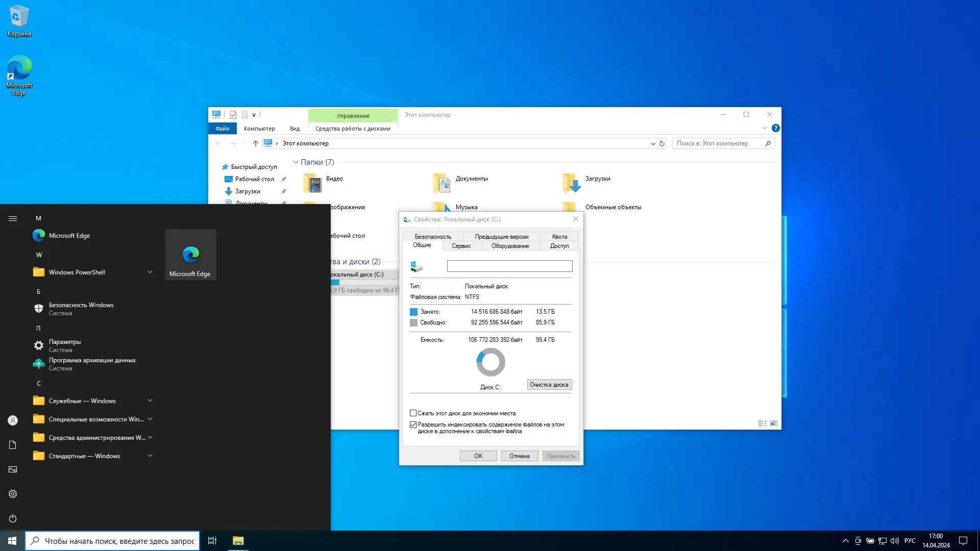
Task: Uncheck allow indexing files checkbox
Action: (413, 424)
